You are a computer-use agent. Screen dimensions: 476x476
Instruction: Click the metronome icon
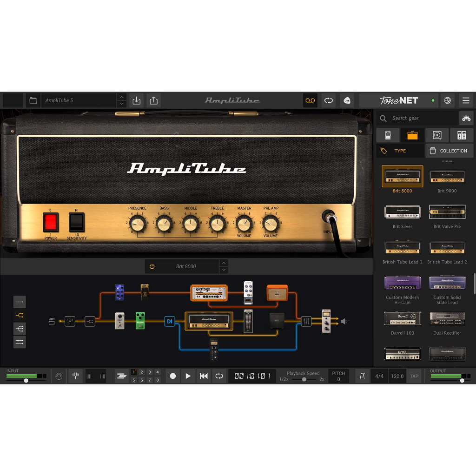coord(362,376)
